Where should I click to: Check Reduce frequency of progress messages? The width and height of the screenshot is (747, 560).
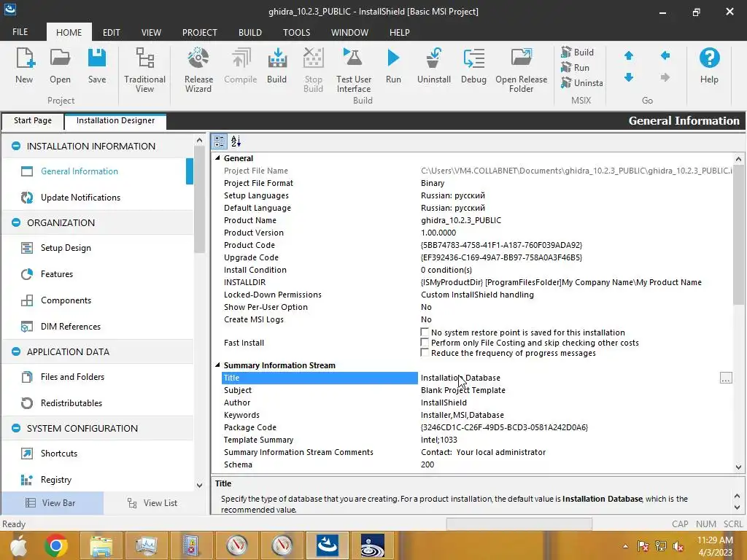[x=425, y=353]
